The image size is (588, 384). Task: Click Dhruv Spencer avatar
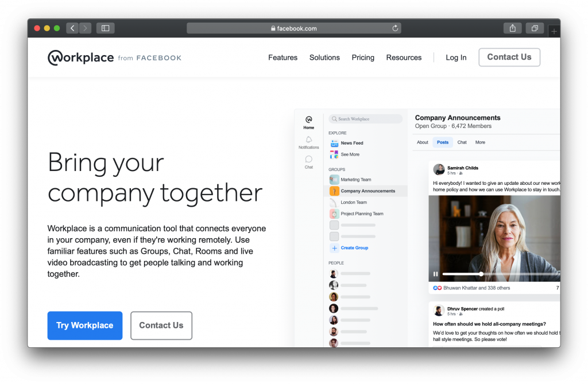439,311
